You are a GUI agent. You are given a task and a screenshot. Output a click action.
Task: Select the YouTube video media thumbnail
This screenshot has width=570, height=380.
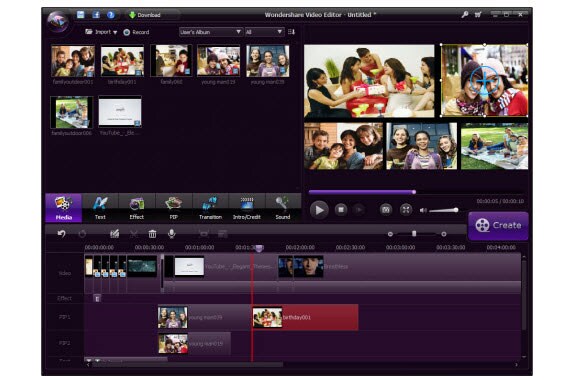point(120,112)
